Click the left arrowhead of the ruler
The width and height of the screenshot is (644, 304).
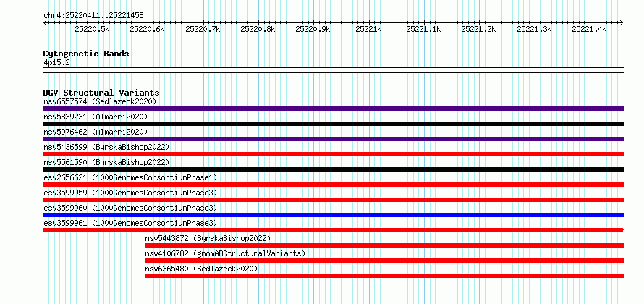tap(45, 22)
